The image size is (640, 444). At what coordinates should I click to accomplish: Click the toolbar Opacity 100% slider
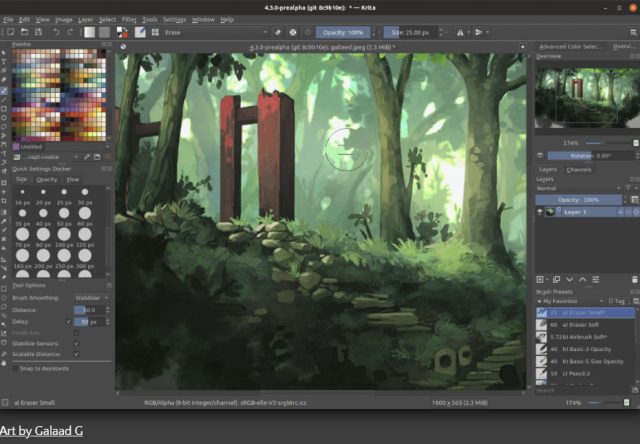[343, 32]
